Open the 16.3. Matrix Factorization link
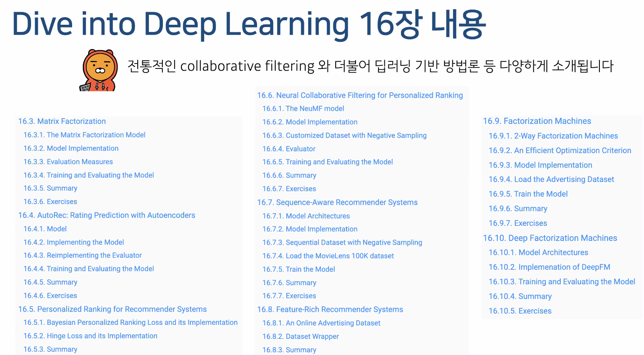This screenshot has width=644, height=355. [x=62, y=121]
